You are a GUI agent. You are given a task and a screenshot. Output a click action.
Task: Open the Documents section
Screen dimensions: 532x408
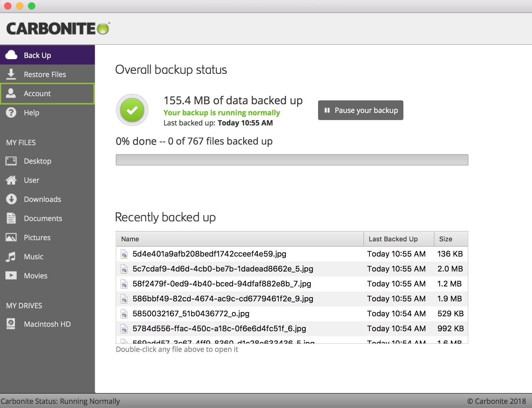(x=43, y=218)
